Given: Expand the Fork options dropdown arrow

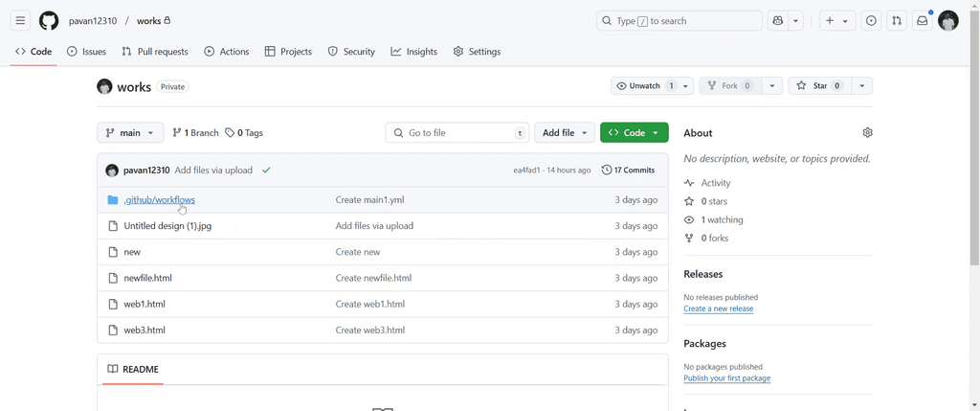Looking at the screenshot, I should [x=772, y=85].
